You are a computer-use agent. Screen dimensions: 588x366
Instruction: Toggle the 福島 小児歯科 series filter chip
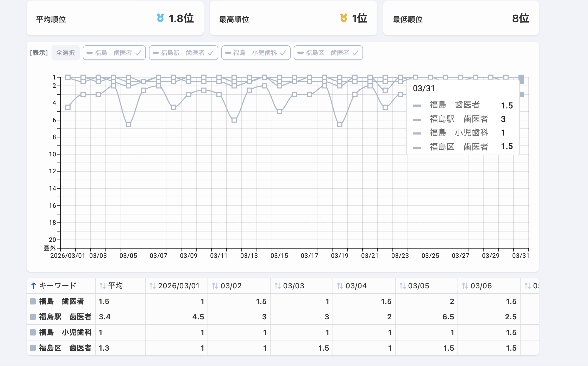(x=256, y=53)
